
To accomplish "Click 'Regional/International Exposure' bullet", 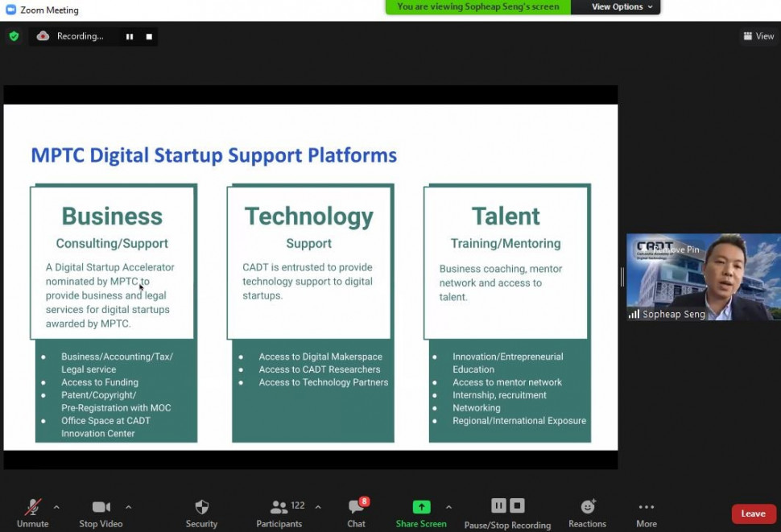I will click(x=519, y=420).
